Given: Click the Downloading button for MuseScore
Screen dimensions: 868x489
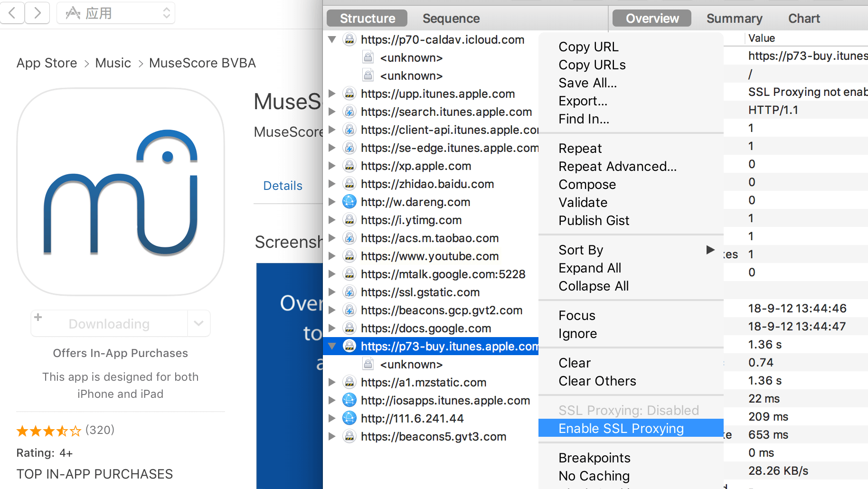Looking at the screenshot, I should (x=109, y=323).
